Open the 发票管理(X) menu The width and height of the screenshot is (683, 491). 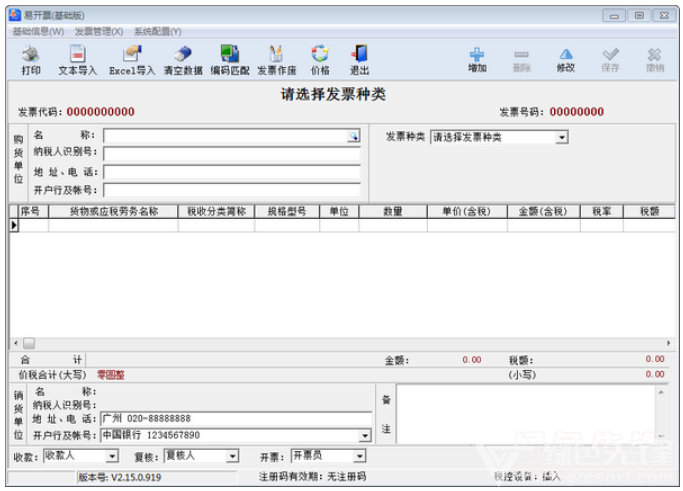(x=99, y=31)
